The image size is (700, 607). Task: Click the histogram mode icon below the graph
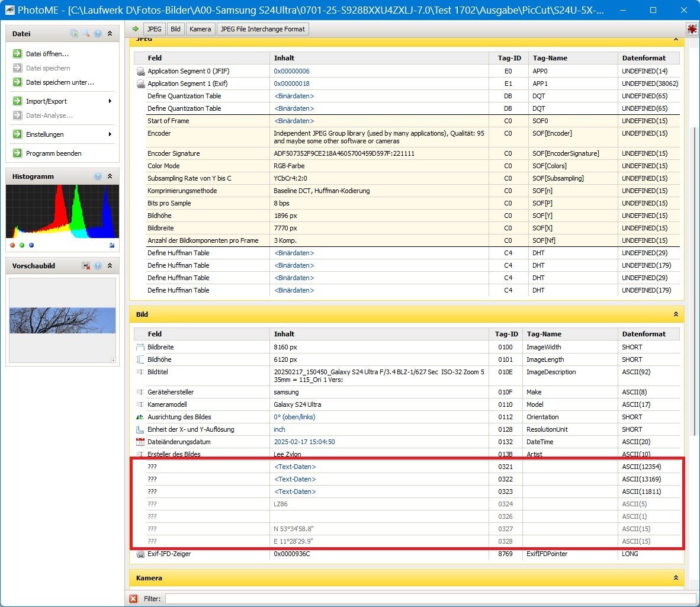[112, 245]
